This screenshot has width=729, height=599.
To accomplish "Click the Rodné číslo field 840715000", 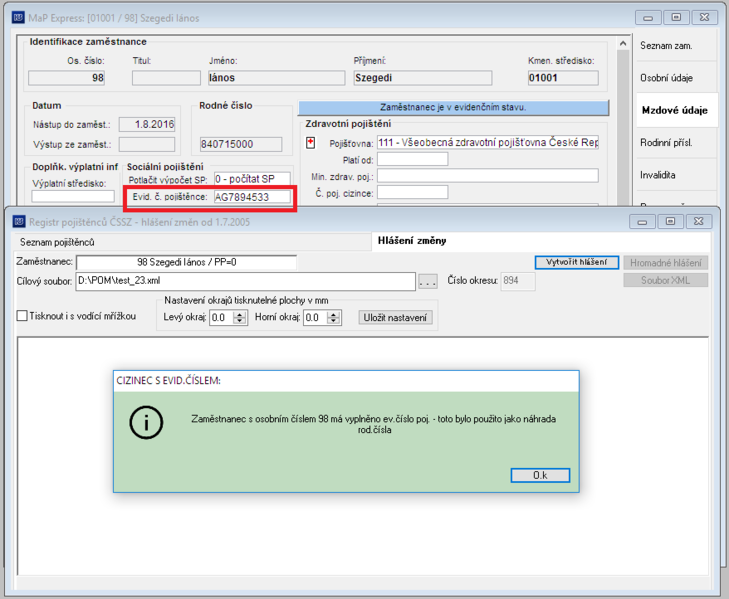I will 241,144.
